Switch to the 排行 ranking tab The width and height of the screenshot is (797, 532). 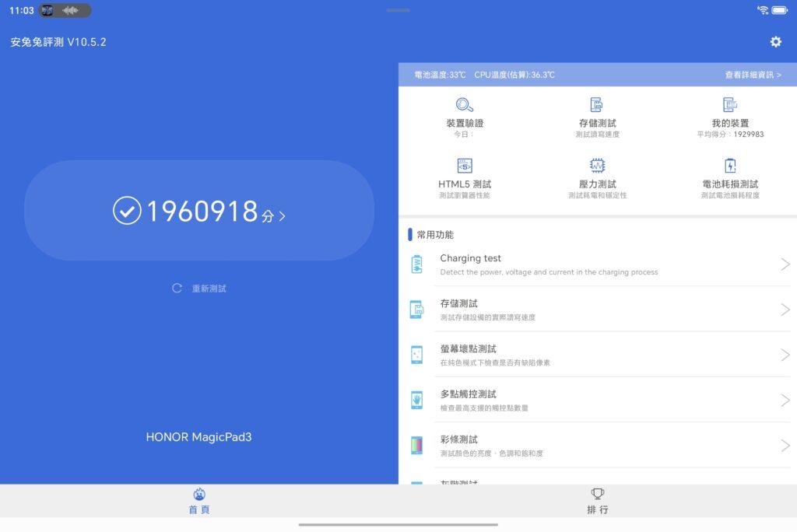598,501
